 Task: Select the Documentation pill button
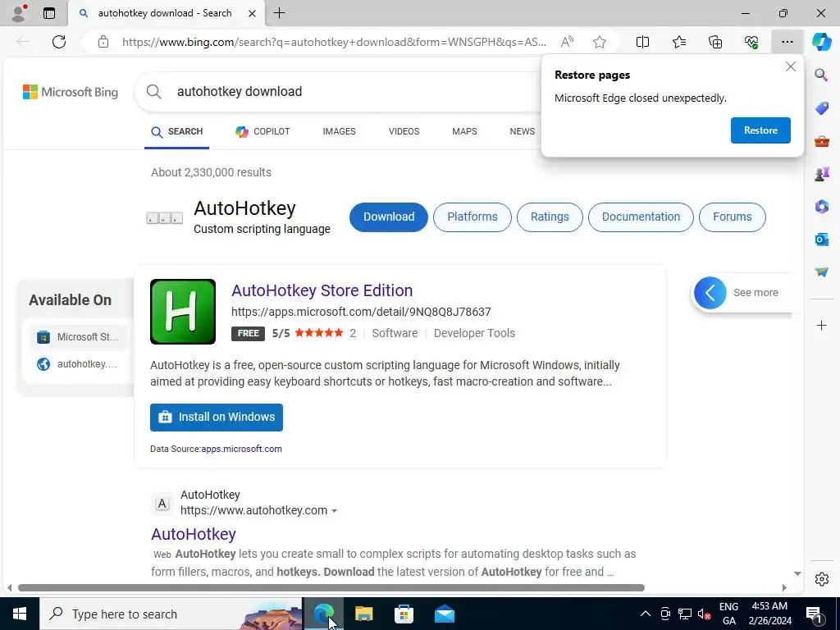point(641,217)
